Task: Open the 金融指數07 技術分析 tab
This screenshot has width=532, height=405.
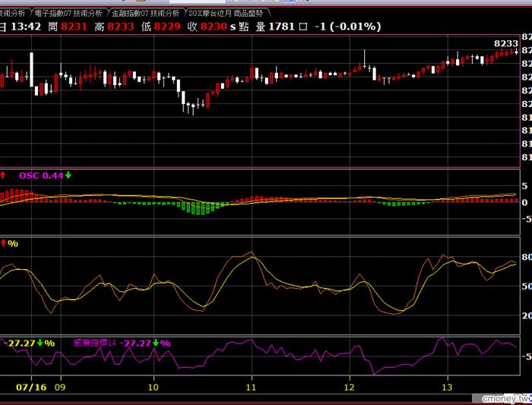Action: (x=146, y=13)
